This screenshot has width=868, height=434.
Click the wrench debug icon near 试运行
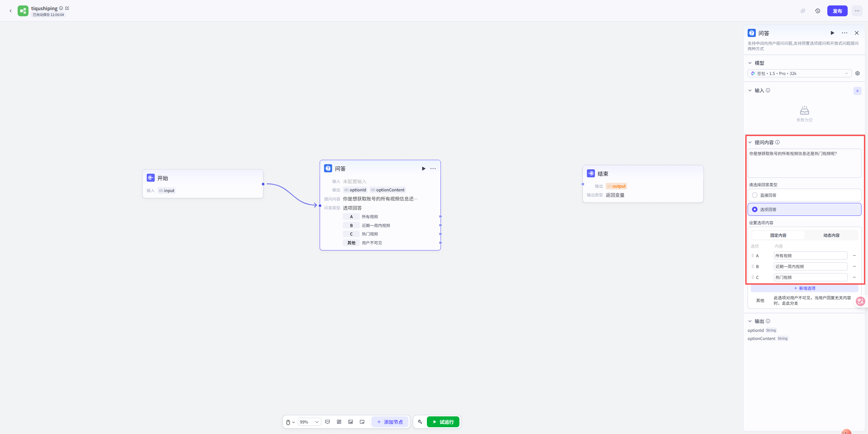click(x=420, y=422)
